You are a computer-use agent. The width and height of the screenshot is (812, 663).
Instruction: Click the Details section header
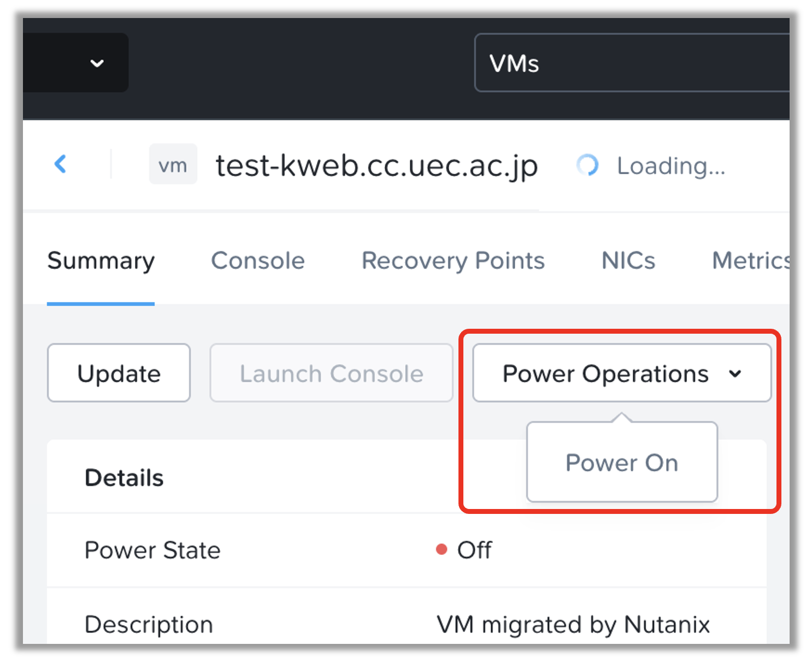[x=124, y=478]
